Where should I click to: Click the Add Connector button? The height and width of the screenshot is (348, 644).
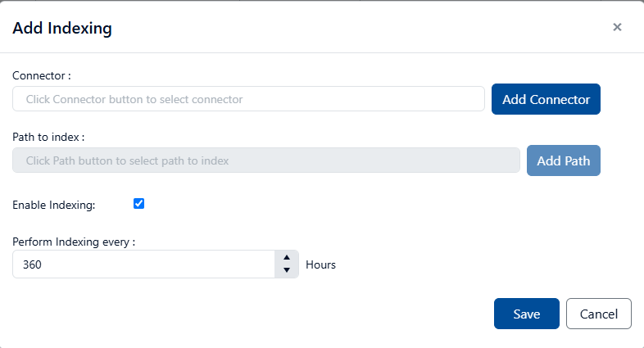coord(546,99)
